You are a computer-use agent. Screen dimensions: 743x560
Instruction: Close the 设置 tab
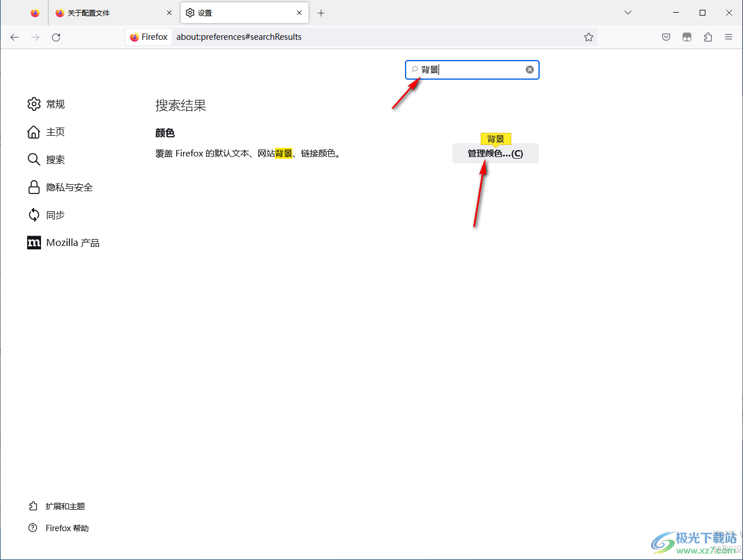[x=299, y=13]
